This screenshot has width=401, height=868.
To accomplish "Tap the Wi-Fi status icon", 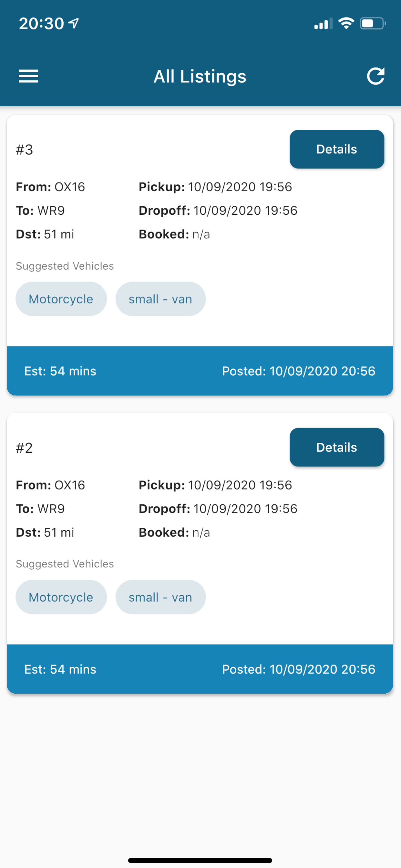I will point(346,23).
